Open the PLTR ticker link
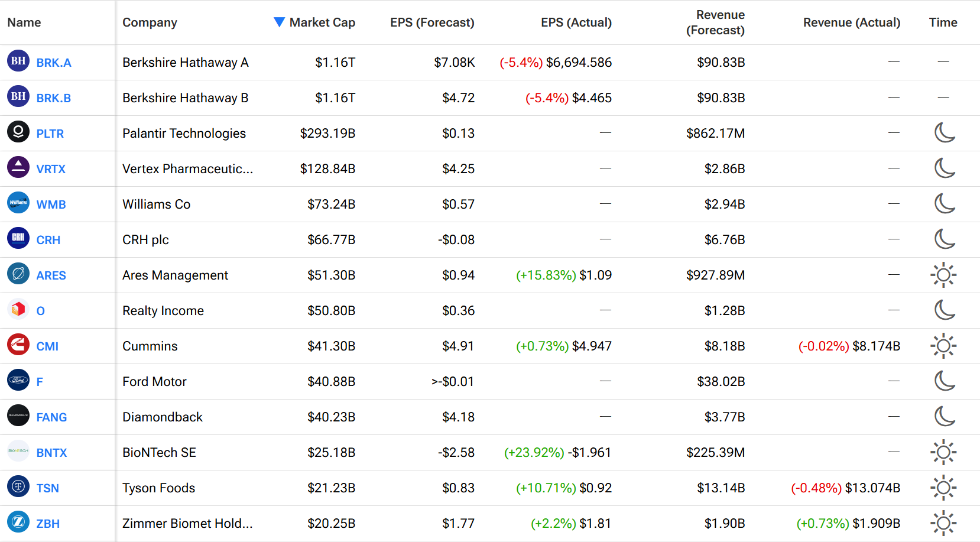The height and width of the screenshot is (542, 980). coord(50,134)
